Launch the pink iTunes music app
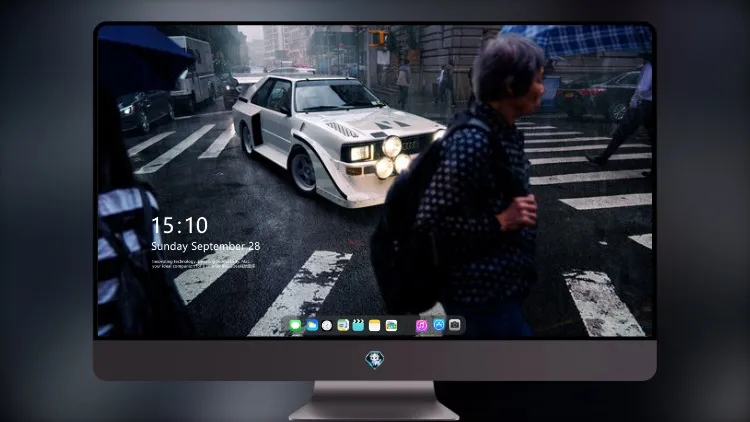750x422 pixels. point(421,325)
